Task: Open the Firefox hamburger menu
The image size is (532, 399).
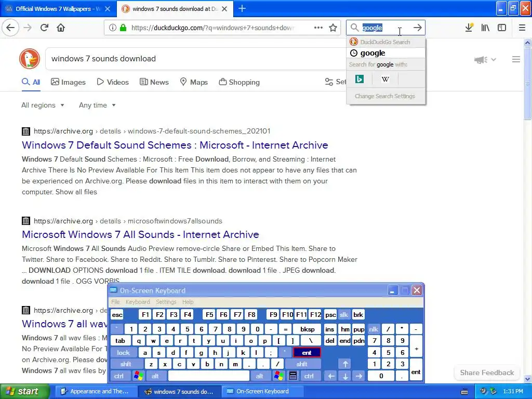Action: 522,28
